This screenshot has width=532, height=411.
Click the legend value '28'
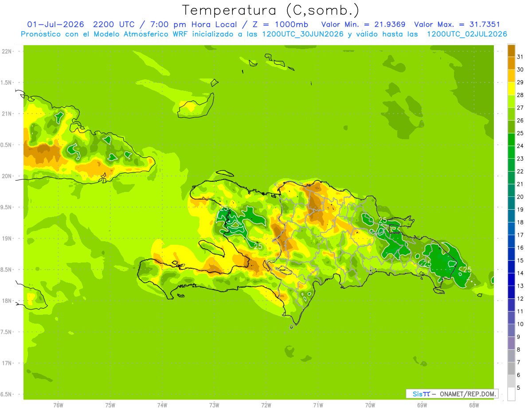520,95
